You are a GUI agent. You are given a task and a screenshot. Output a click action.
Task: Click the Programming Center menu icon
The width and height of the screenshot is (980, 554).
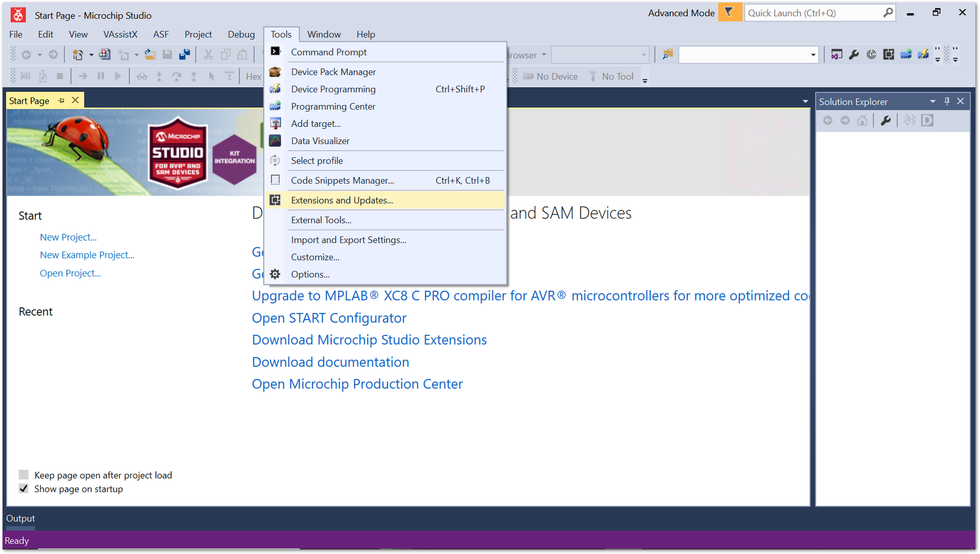click(x=275, y=106)
